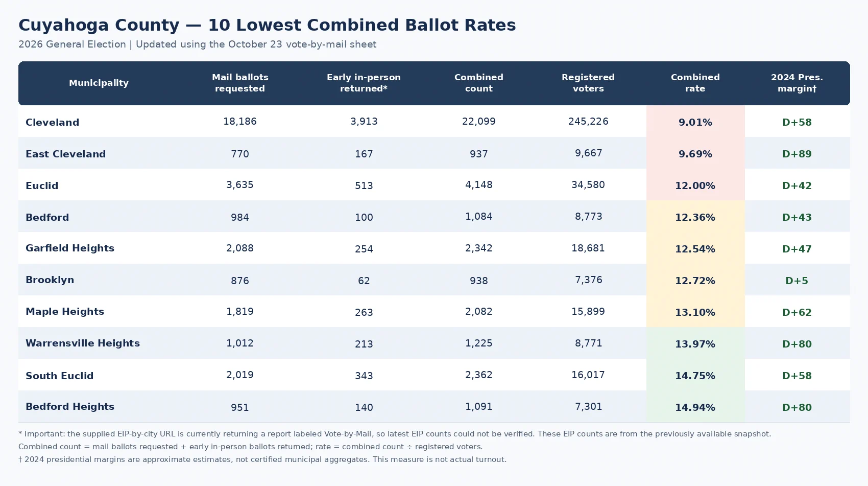This screenshot has width=868, height=486.
Task: Click Euclid's registered voters value 34,580
Action: click(x=588, y=185)
